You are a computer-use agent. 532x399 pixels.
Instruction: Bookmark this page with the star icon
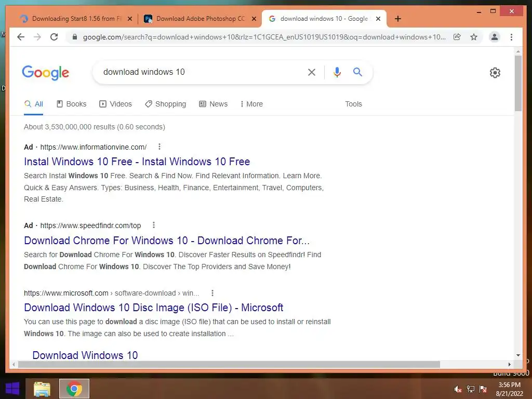coord(474,37)
